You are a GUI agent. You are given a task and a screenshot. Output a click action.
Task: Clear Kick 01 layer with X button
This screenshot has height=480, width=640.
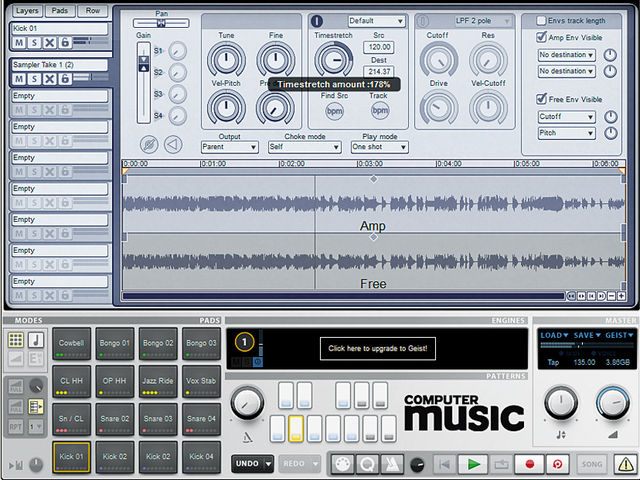[x=50, y=42]
